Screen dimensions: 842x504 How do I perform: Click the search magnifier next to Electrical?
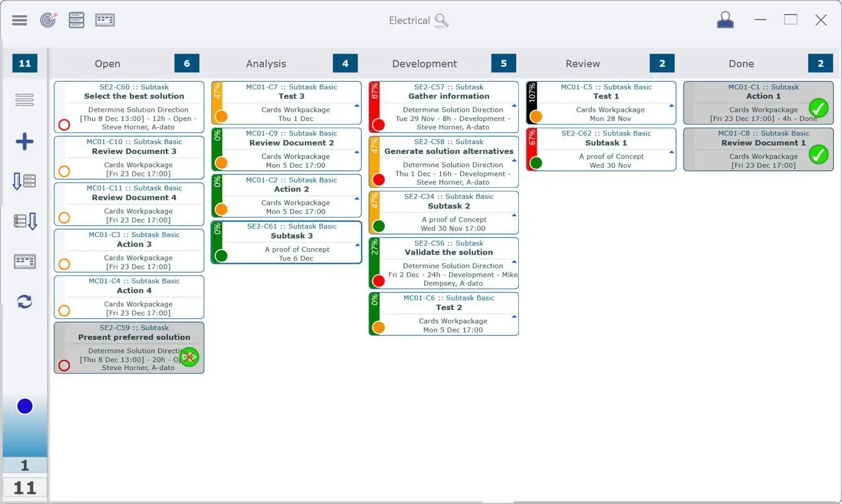442,21
